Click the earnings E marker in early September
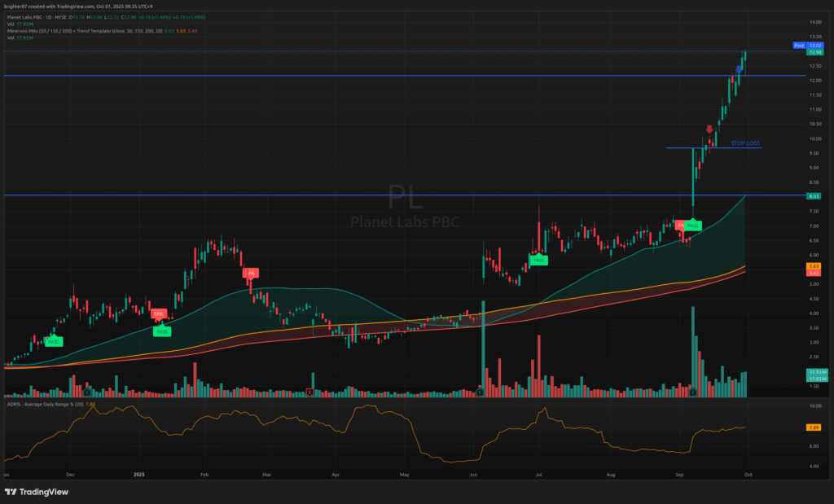The height and width of the screenshot is (504, 834). tap(693, 392)
